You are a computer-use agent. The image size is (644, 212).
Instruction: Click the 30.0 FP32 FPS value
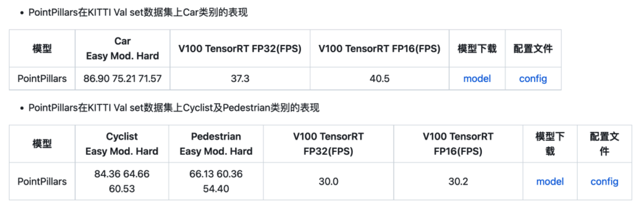click(328, 181)
